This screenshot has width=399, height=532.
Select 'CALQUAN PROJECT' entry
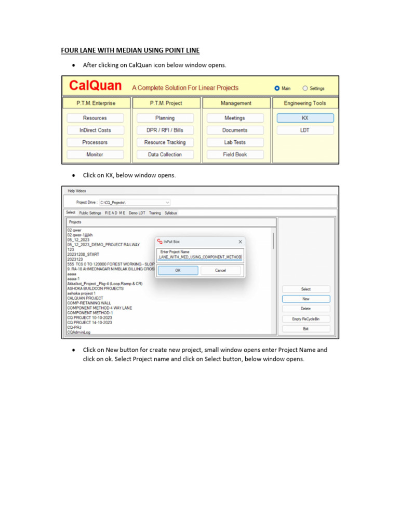85,298
